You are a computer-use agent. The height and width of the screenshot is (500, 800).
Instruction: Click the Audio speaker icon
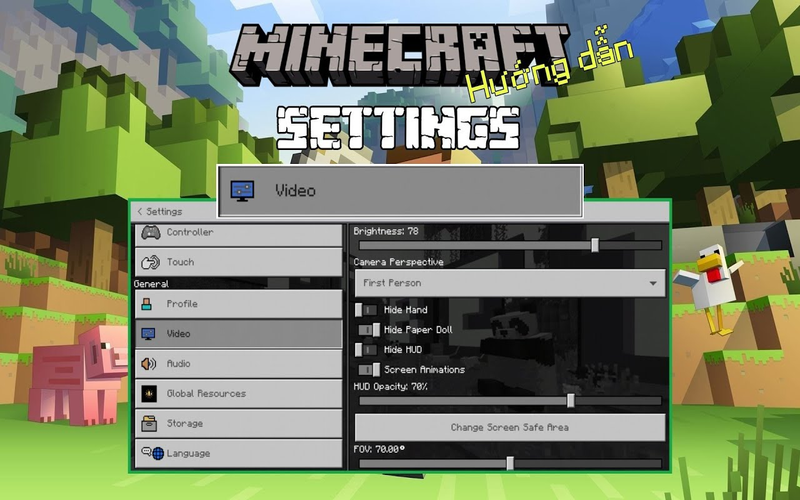[x=148, y=364]
